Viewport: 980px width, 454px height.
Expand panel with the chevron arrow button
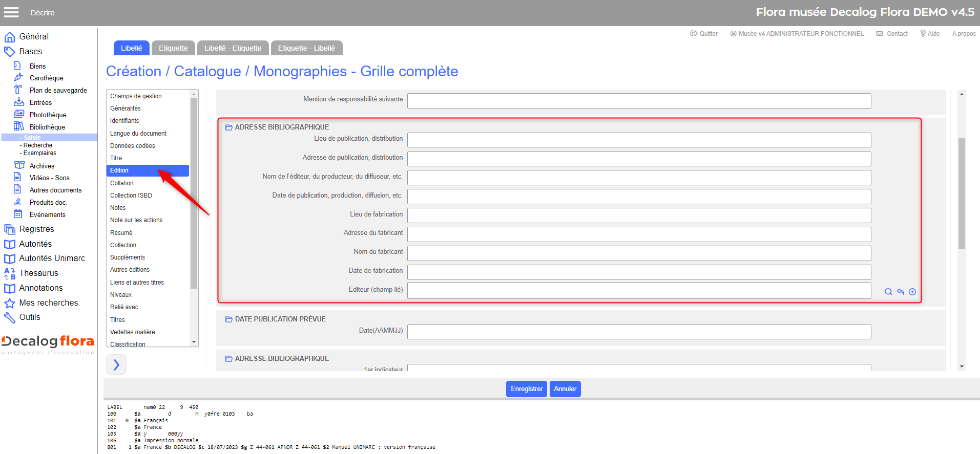[x=116, y=364]
